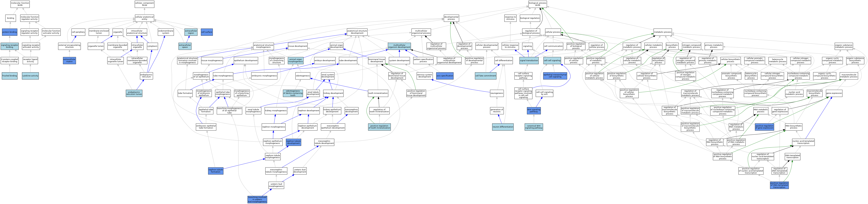The width and height of the screenshot is (868, 204).
Task: Select the 'endoplasmic reticulum lumen' node
Action: (x=134, y=93)
